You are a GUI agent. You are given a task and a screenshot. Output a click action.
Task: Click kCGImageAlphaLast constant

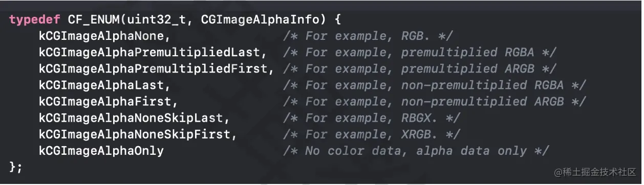[x=104, y=85]
